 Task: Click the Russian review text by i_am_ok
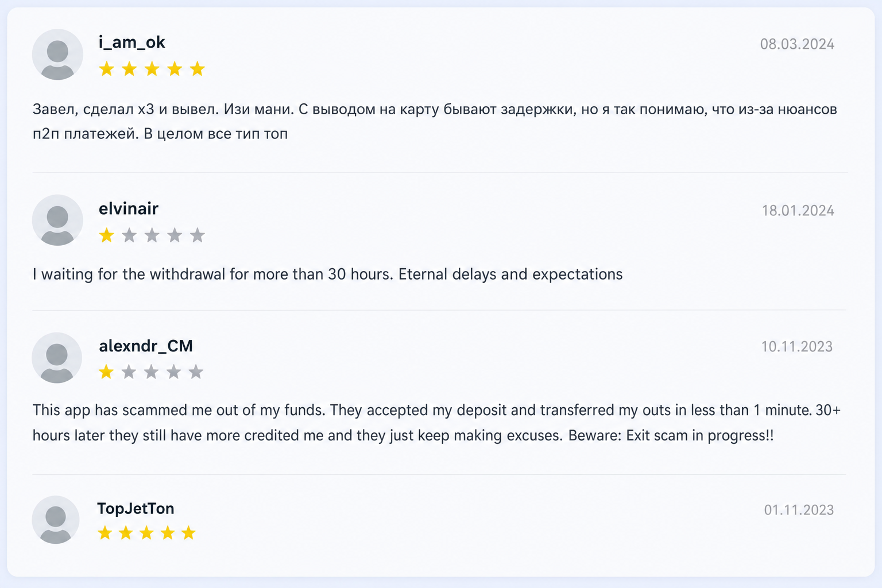pyautogui.click(x=435, y=121)
